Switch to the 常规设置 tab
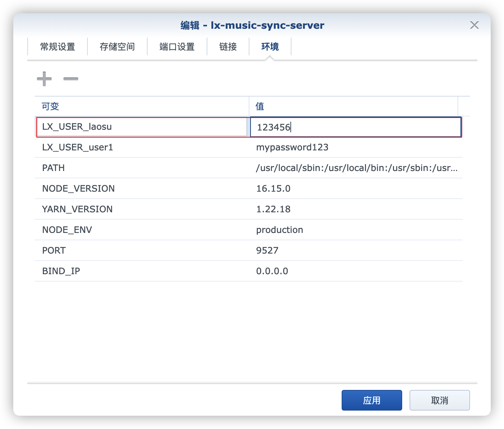Screen dimensions: 504x429 (x=58, y=47)
